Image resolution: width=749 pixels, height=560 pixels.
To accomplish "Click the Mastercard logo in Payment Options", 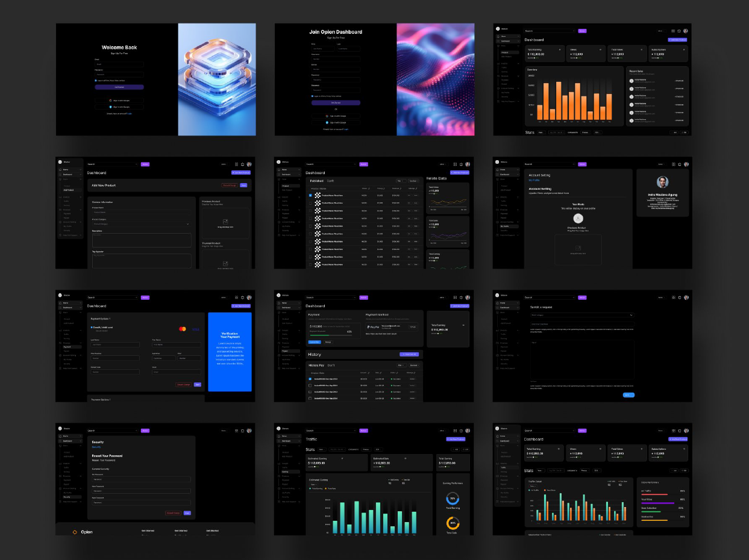I will 183,329.
